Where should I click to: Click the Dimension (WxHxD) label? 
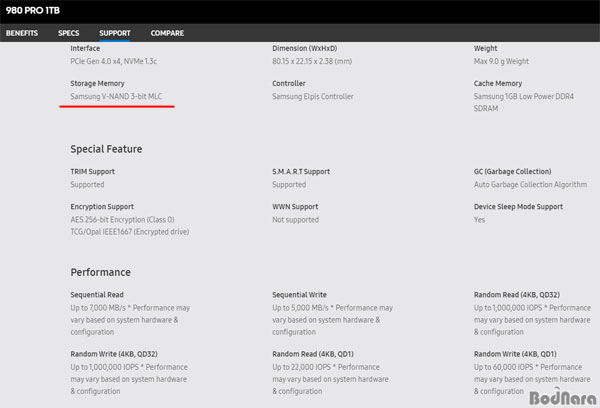[305, 48]
